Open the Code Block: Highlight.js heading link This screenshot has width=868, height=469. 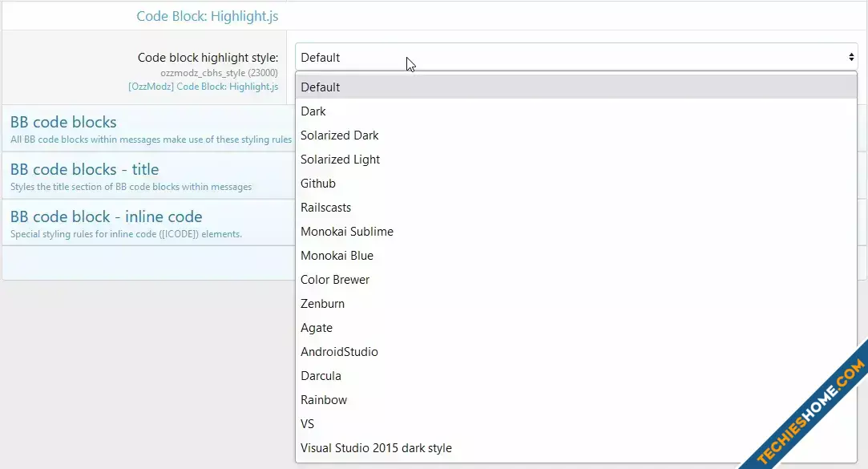pyautogui.click(x=208, y=16)
